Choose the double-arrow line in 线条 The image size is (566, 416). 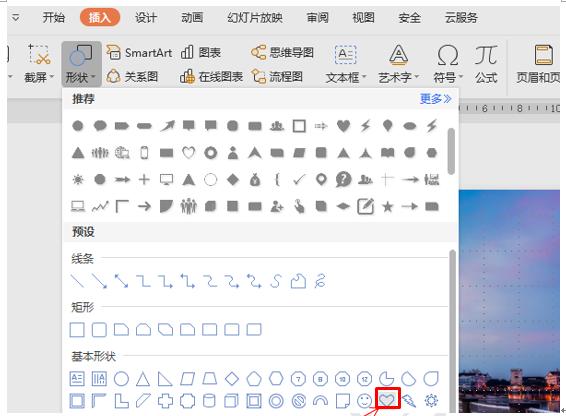pos(121,281)
